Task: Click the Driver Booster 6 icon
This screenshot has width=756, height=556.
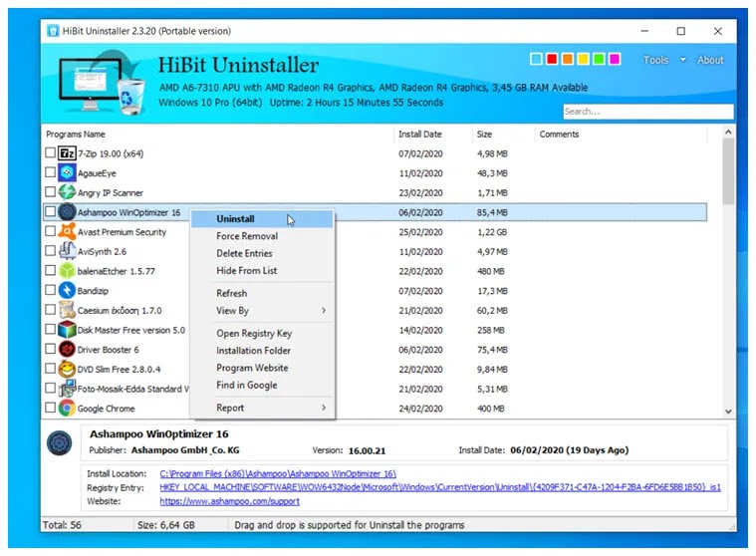Action: (x=67, y=349)
